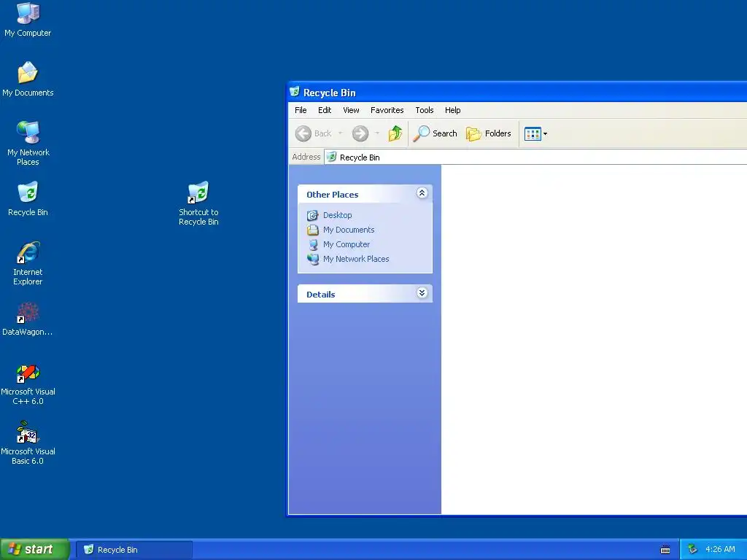The width and height of the screenshot is (747, 560).
Task: Click the Desktop icon in Other Places
Action: point(312,215)
